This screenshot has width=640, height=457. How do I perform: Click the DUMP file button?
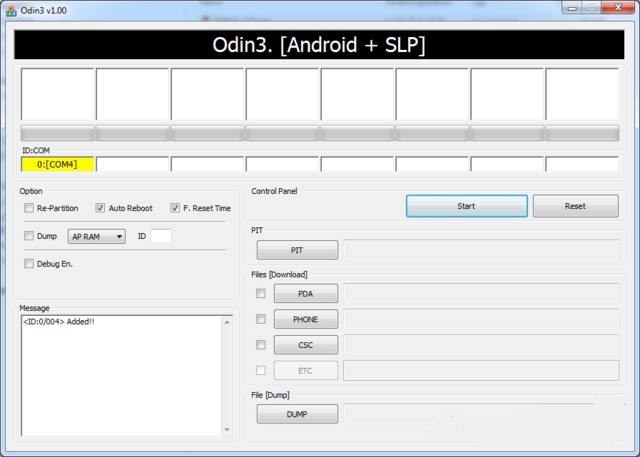coord(297,414)
